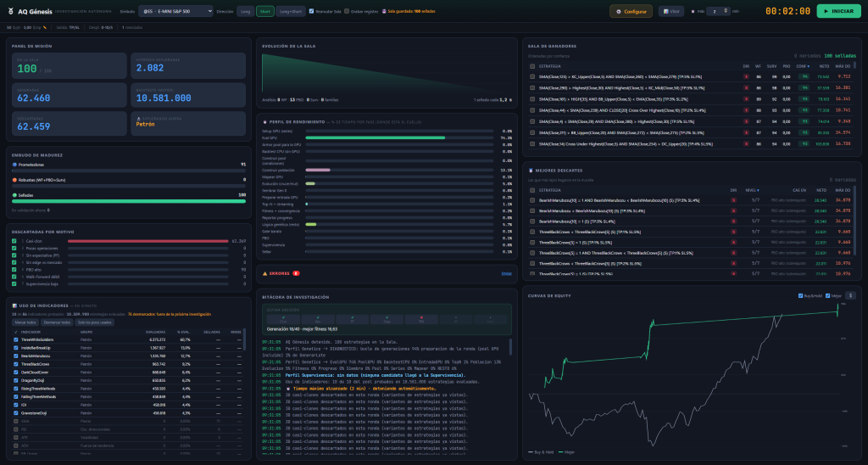Click the Generadas 62.460 value
This screenshot has width=868, height=465.
[x=34, y=98]
